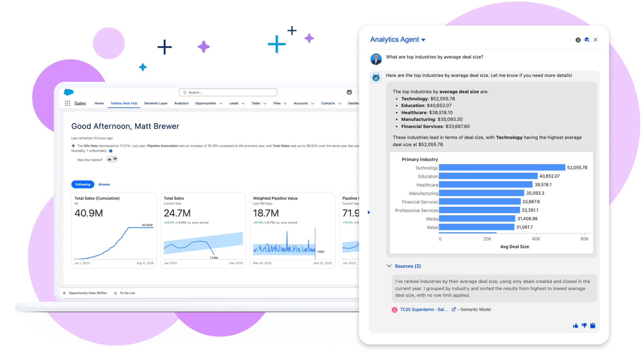The width and height of the screenshot is (644, 362).
Task: Open the Semantic Layer tab
Action: (156, 103)
